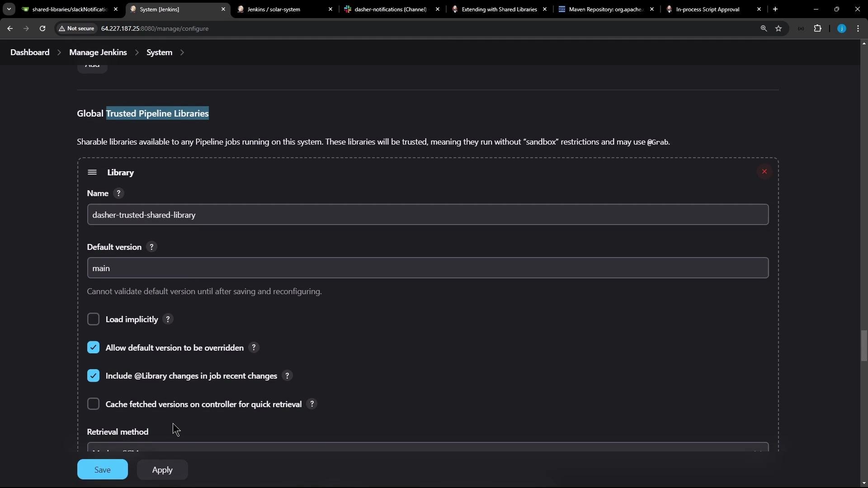Click the 'Cannot validate default version' message
Image resolution: width=868 pixels, height=488 pixels.
[204, 291]
